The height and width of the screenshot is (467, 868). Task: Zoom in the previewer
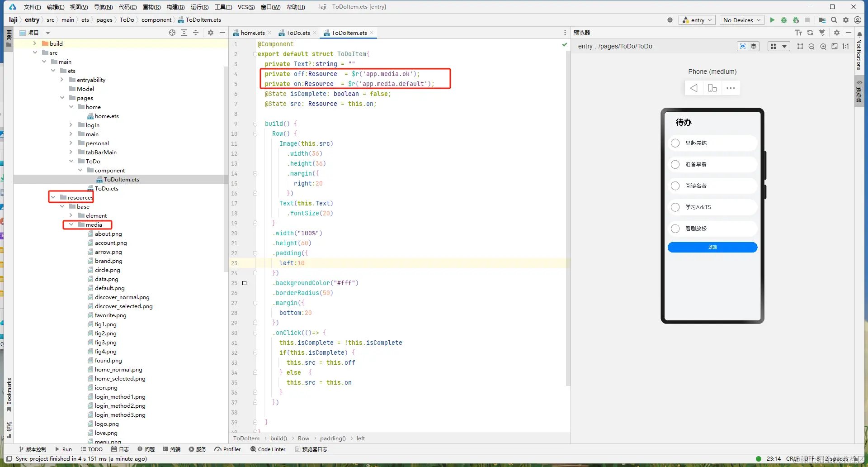823,46
